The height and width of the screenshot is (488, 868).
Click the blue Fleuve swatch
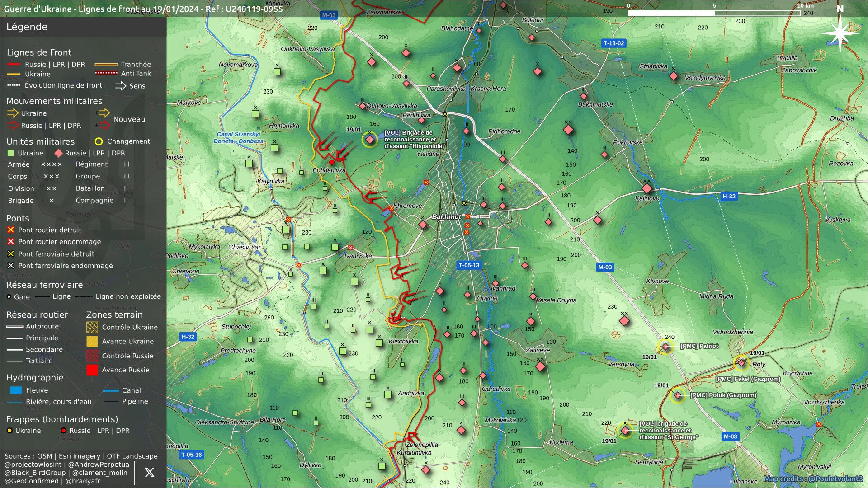point(16,390)
